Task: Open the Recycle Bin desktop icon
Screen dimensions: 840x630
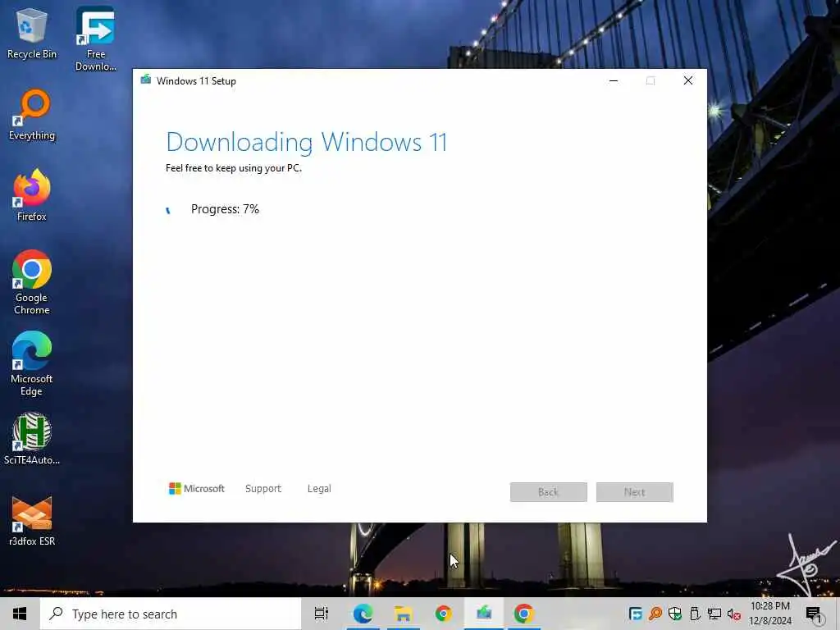Action: 32,33
